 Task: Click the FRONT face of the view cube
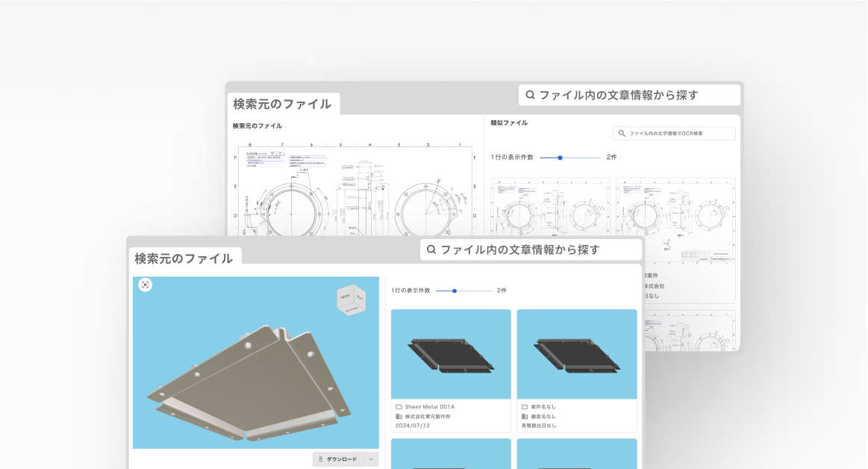coord(345,296)
